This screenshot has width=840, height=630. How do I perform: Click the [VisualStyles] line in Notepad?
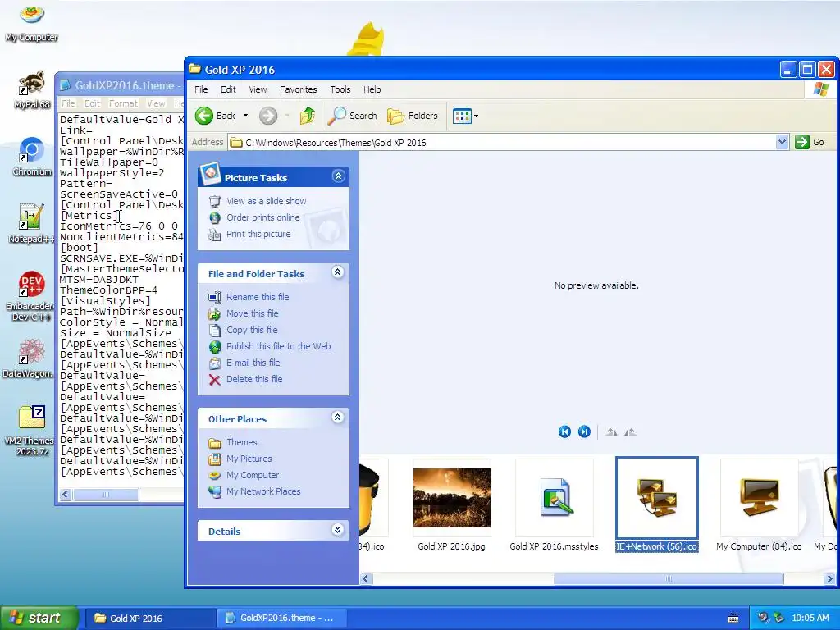point(105,301)
